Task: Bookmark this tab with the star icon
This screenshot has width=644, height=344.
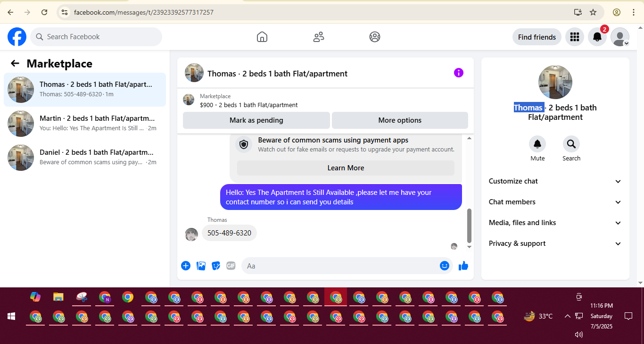Action: (x=593, y=12)
